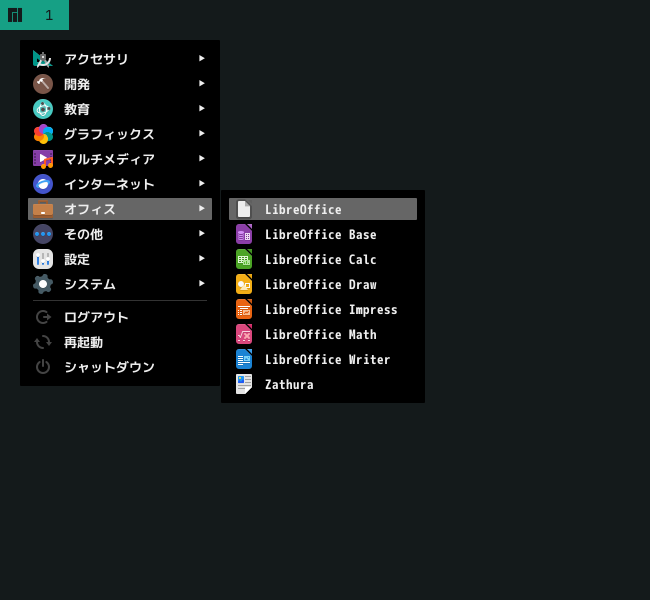Launch LibreOffice Base
The image size is (650, 600).
coord(323,234)
